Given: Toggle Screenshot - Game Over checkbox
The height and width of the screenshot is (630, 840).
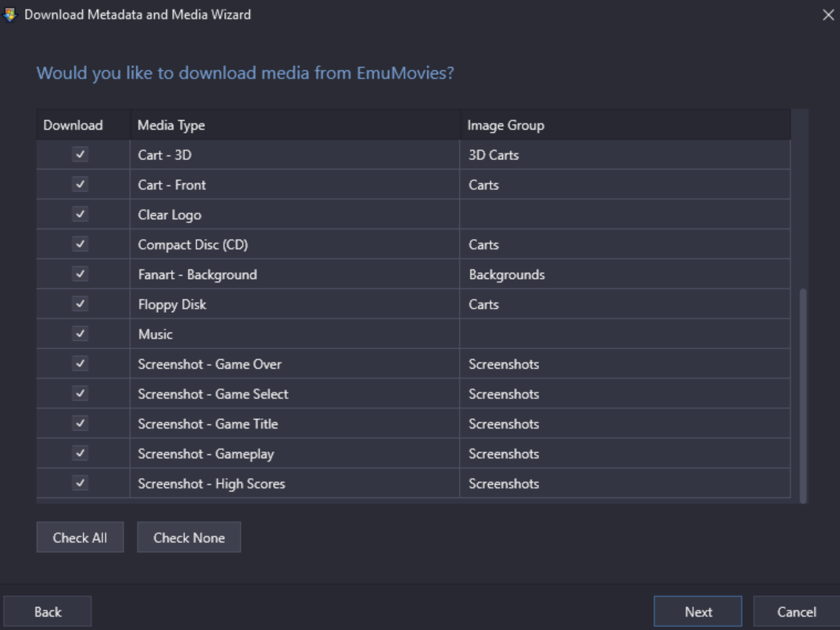Looking at the screenshot, I should [80, 364].
